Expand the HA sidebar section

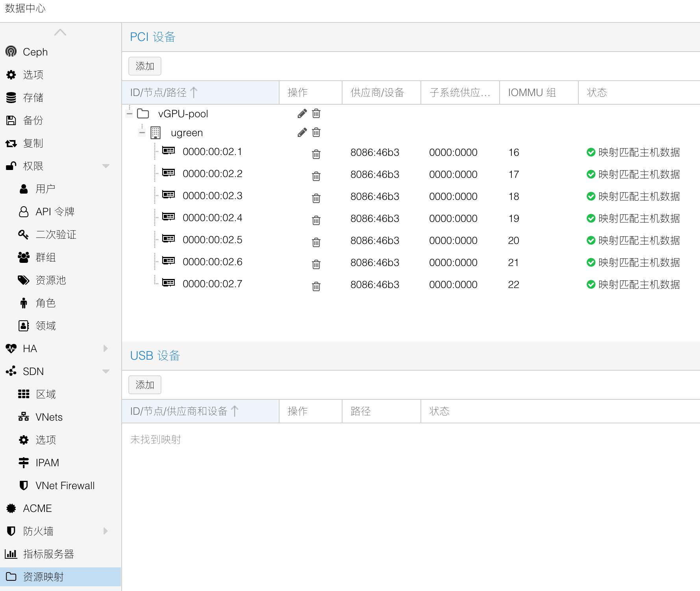click(105, 348)
